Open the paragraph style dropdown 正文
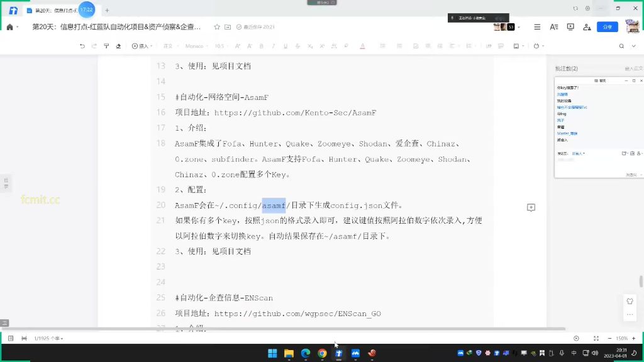 coord(170,46)
